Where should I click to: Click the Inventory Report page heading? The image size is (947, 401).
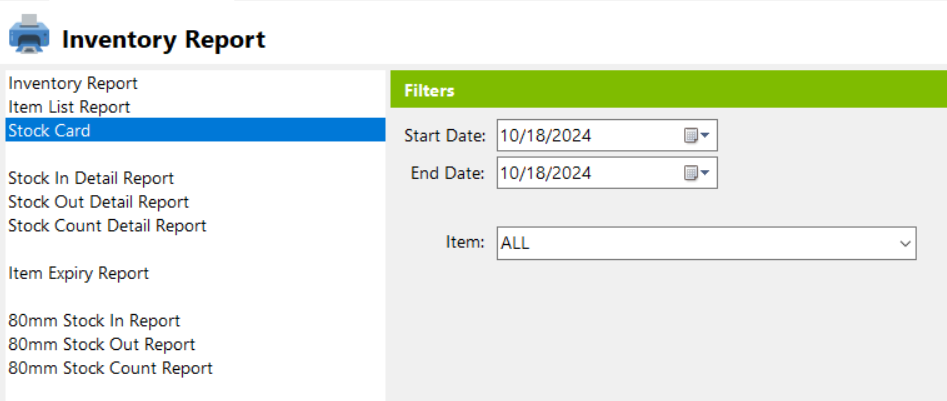click(164, 39)
